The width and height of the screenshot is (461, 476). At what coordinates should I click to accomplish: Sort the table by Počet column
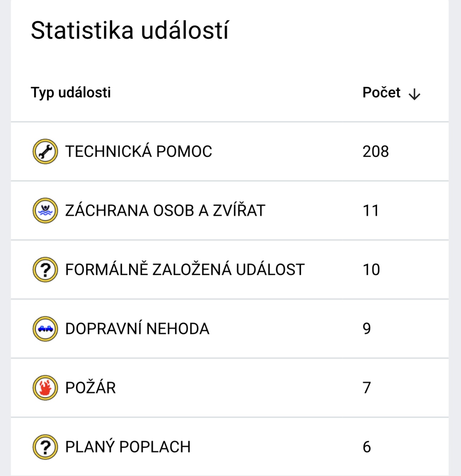pyautogui.click(x=381, y=93)
